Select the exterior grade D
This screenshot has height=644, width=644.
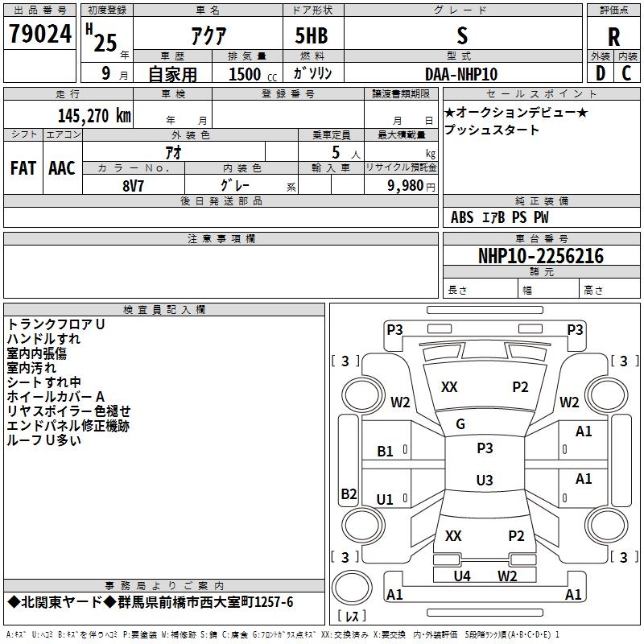(x=601, y=73)
